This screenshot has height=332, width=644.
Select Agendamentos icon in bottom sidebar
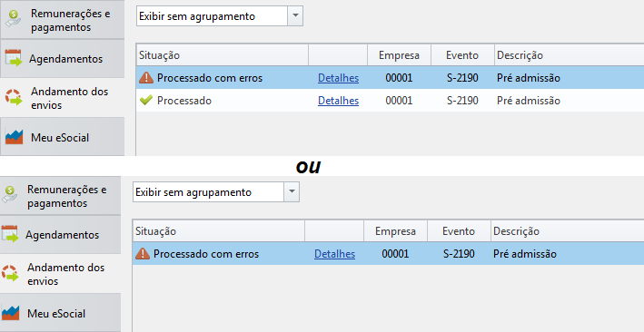point(10,234)
